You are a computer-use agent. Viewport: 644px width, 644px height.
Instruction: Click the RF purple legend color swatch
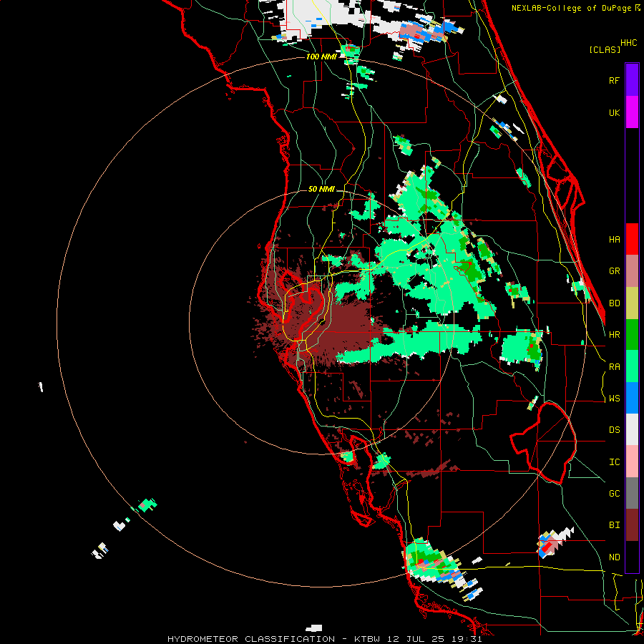tap(632, 80)
